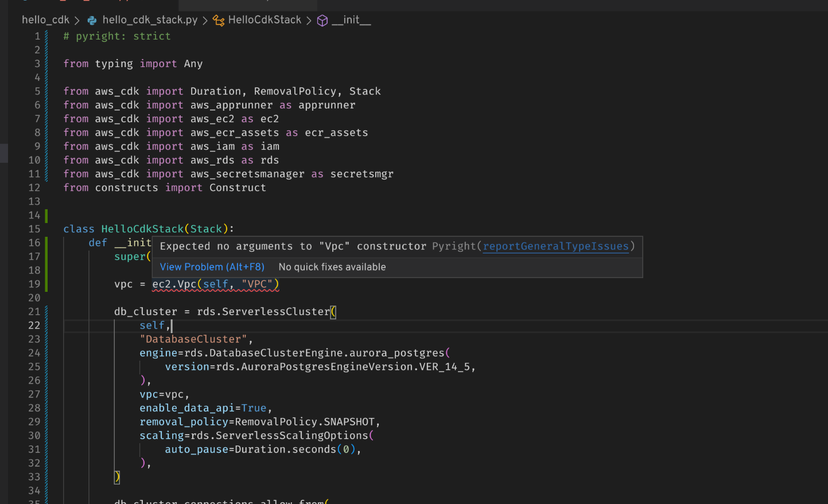The width and height of the screenshot is (828, 504).
Task: Click line number 22 in the gutter
Action: [x=34, y=325]
